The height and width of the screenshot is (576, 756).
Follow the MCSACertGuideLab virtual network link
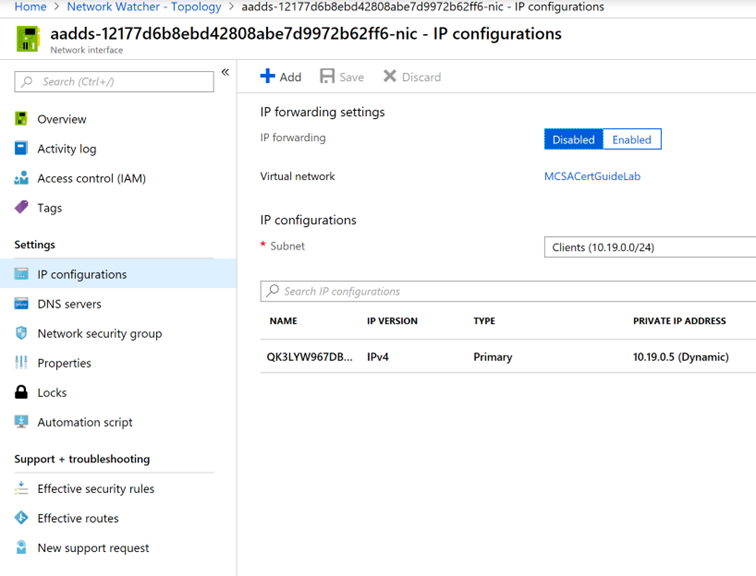pyautogui.click(x=592, y=176)
